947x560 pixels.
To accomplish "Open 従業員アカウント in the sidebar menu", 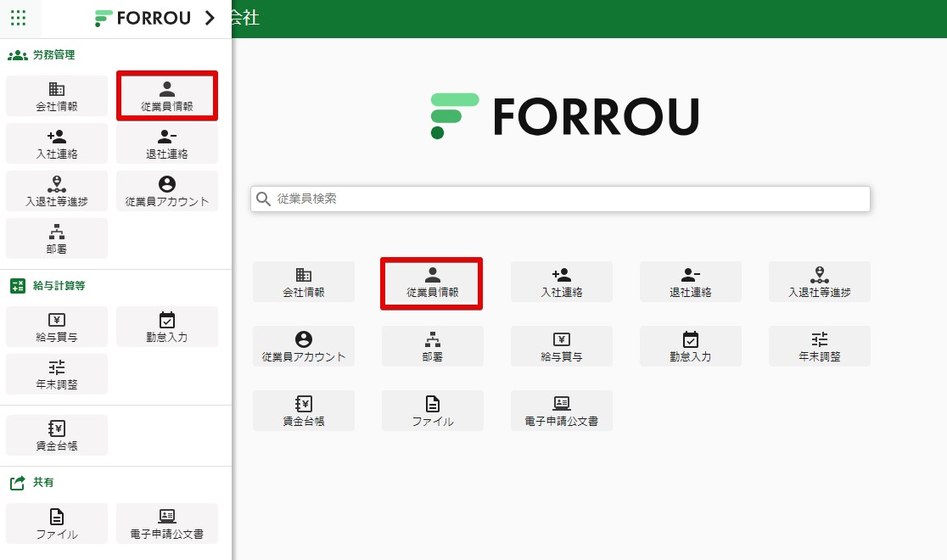I will [167, 191].
